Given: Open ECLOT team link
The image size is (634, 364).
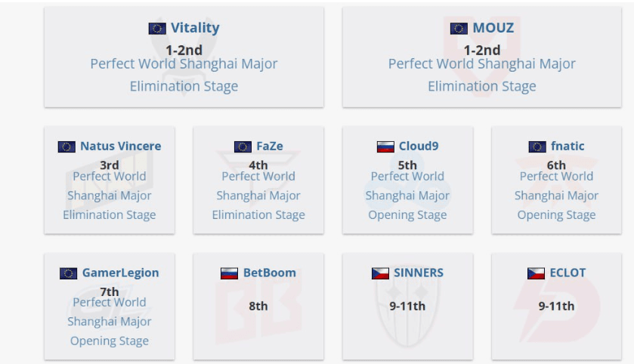Looking at the screenshot, I should click(568, 273).
